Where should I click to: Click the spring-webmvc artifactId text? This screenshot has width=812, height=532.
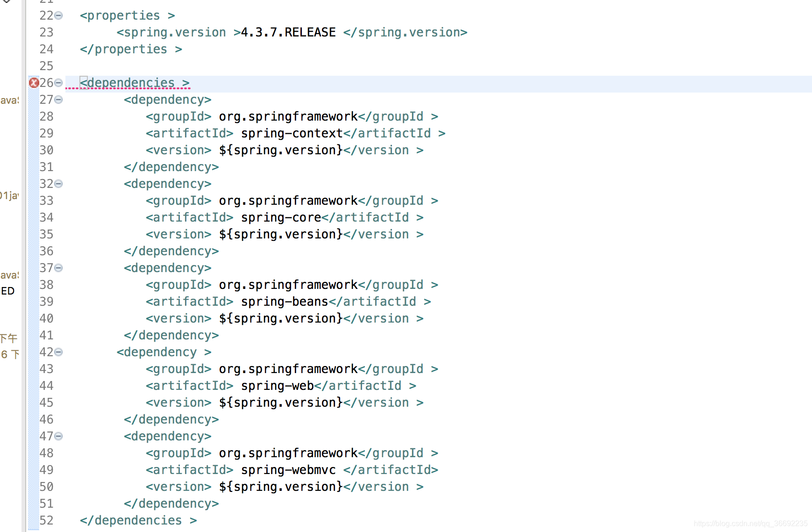click(288, 470)
